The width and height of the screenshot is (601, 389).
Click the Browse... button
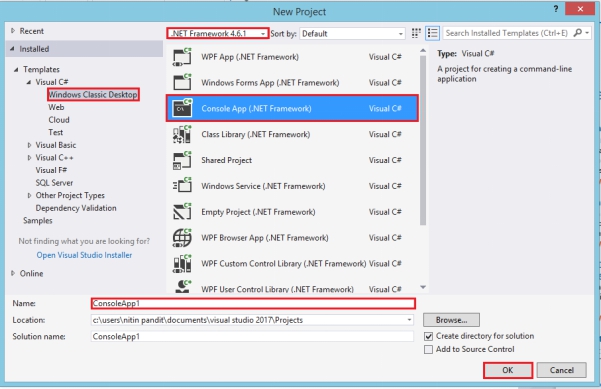click(x=451, y=320)
